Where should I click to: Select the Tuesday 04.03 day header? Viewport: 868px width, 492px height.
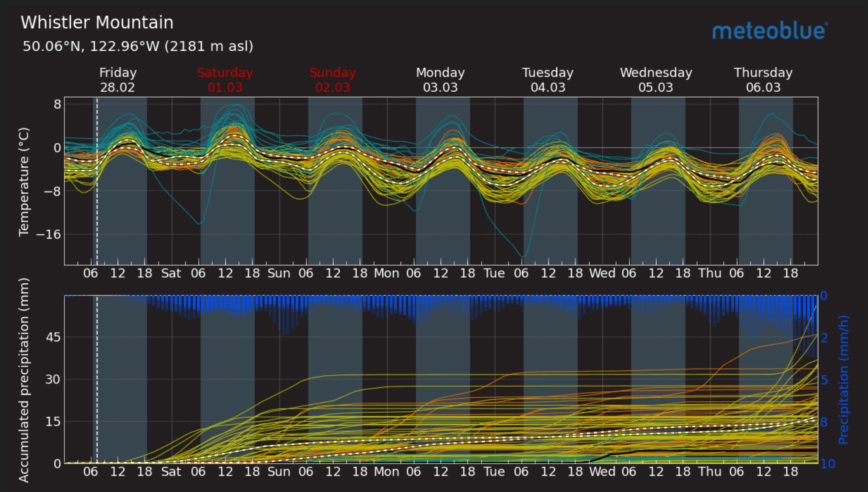point(548,80)
